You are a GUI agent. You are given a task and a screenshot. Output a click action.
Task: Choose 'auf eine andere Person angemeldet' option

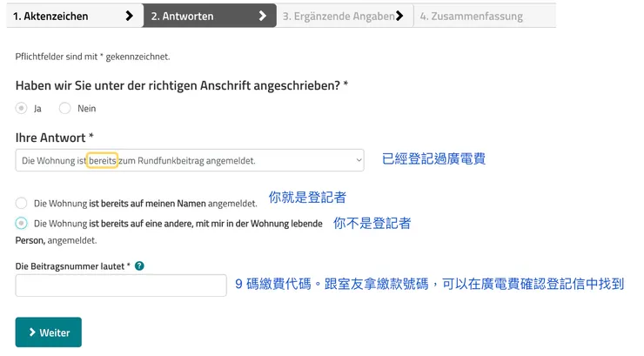(x=22, y=224)
